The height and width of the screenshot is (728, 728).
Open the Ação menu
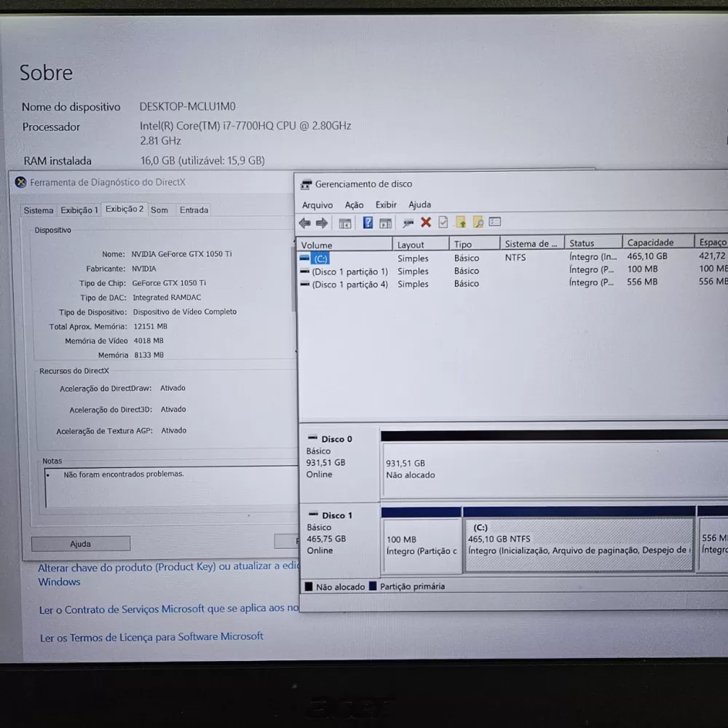tap(354, 205)
